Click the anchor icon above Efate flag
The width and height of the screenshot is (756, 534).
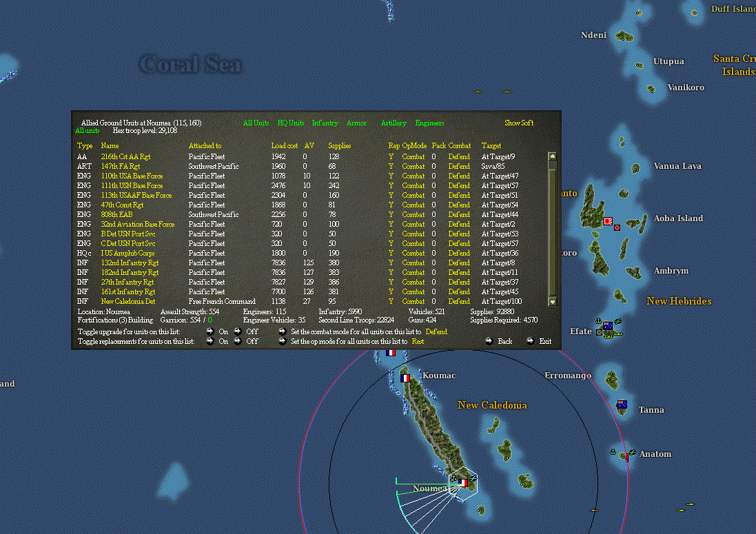598,321
